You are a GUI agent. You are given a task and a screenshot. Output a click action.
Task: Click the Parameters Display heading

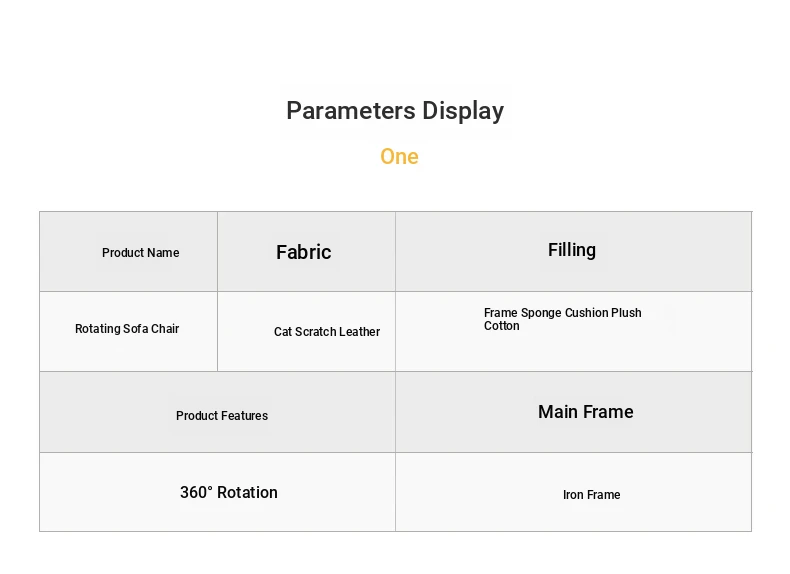pyautogui.click(x=395, y=111)
